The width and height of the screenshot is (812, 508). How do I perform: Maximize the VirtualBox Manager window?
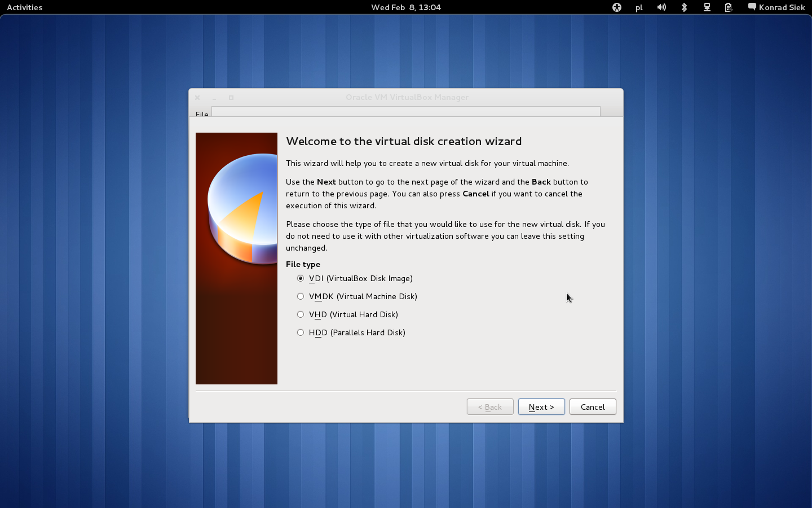coord(231,98)
